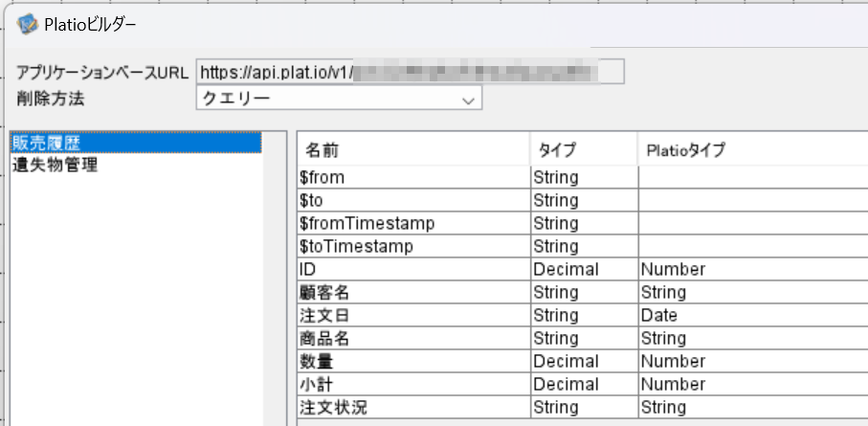This screenshot has height=426, width=868.
Task: Click the String type cell for $toTimestamp
Action: [x=584, y=247]
